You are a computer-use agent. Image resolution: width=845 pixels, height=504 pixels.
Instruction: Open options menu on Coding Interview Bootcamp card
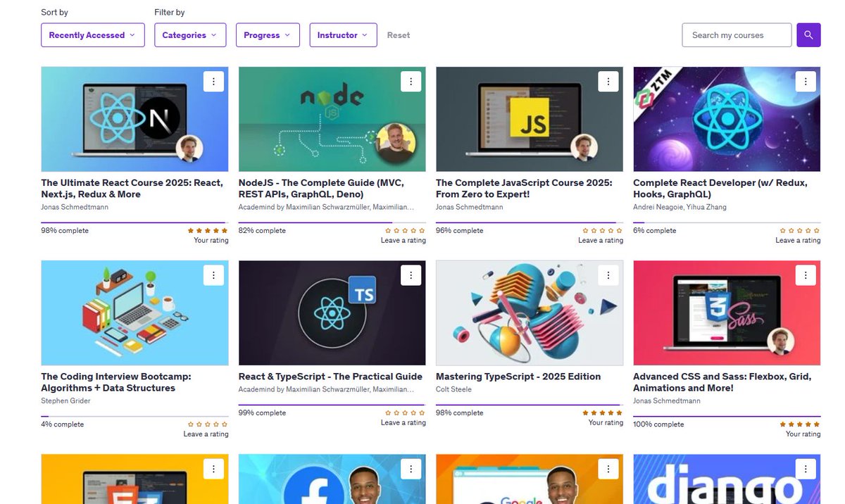213,275
